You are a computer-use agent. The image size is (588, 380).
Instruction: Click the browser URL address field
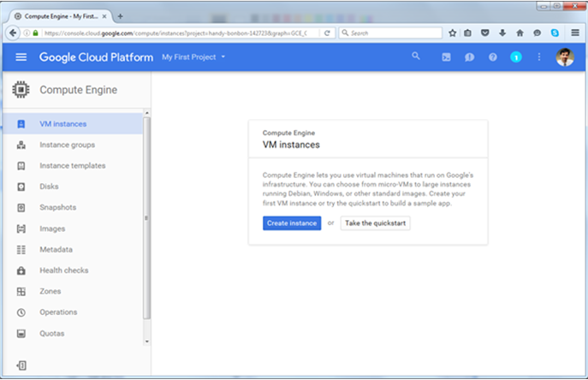175,33
